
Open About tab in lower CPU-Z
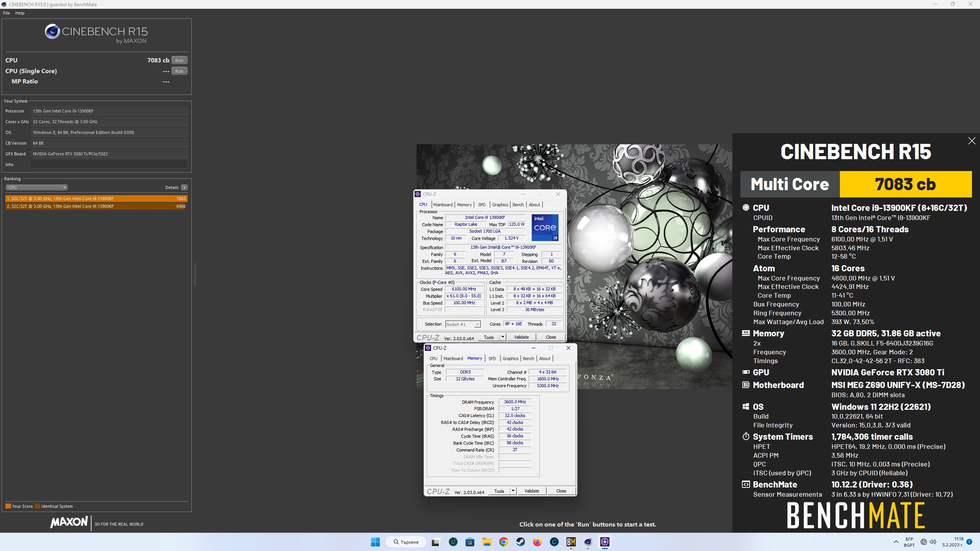pyautogui.click(x=545, y=359)
